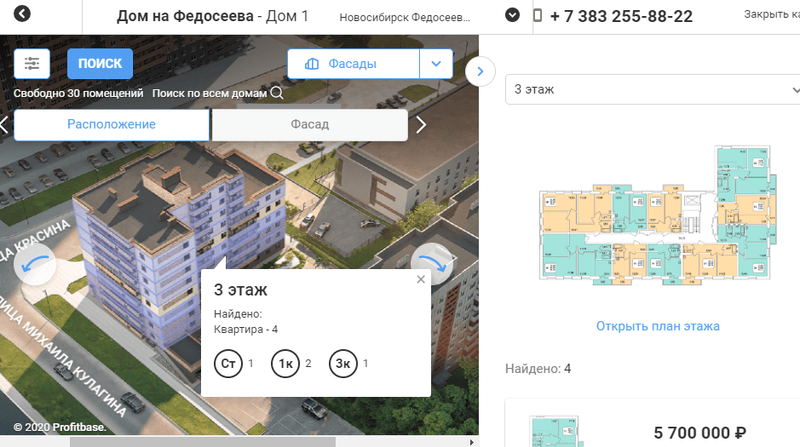Switch to the Расположение tab
The image size is (800, 447).
[x=111, y=125]
